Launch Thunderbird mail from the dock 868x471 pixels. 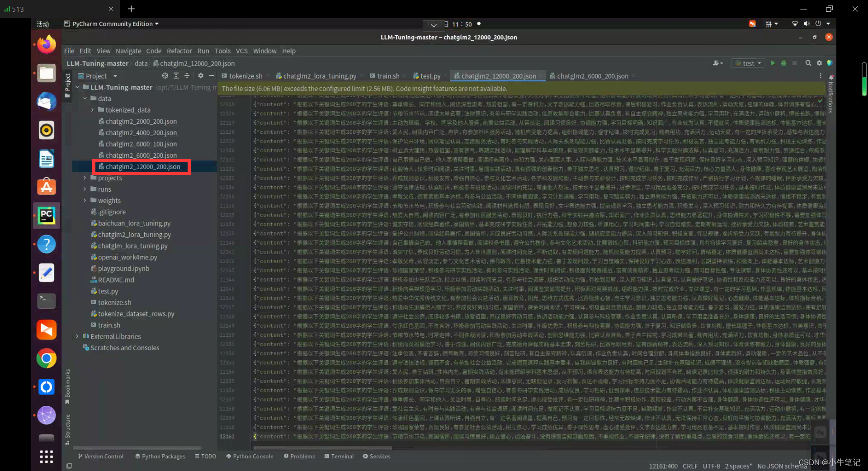point(46,101)
